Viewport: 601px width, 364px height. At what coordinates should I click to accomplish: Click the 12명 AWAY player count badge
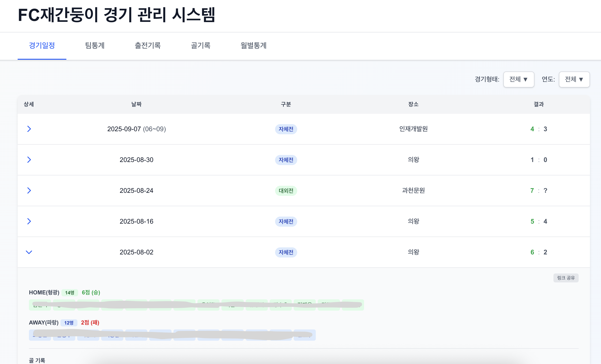point(69,323)
